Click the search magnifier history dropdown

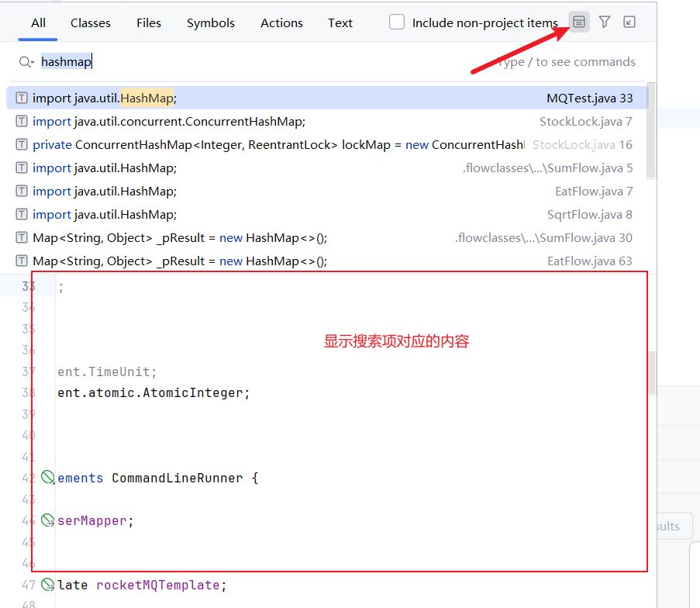[26, 62]
